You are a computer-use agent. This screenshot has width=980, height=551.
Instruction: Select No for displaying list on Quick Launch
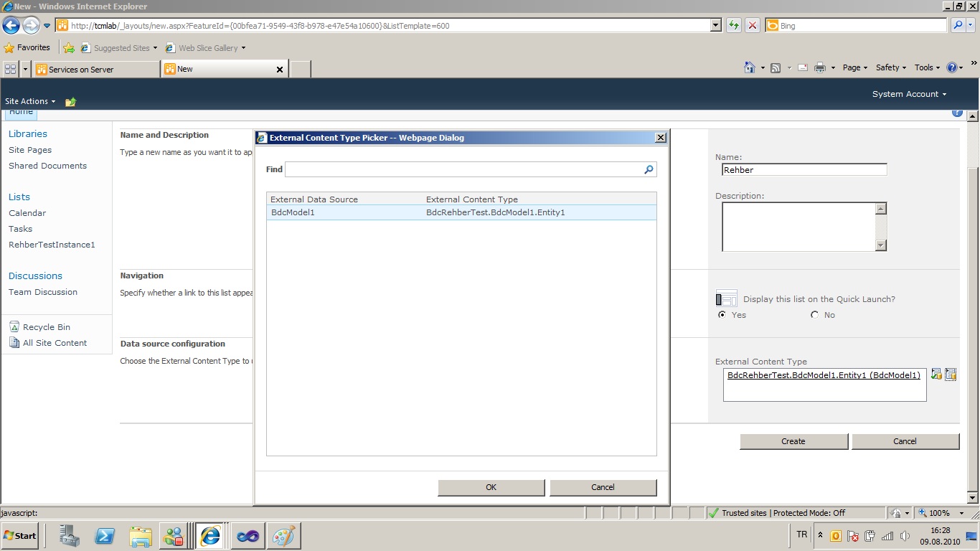(814, 314)
